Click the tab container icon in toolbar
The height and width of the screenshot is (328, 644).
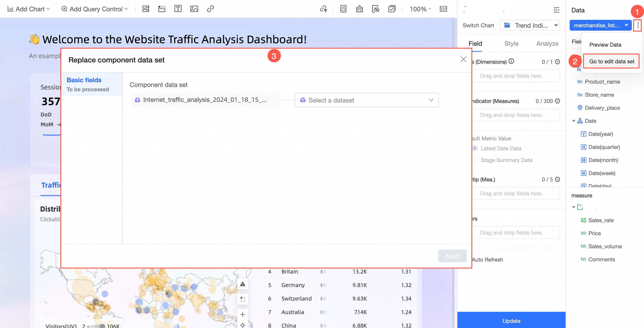162,9
